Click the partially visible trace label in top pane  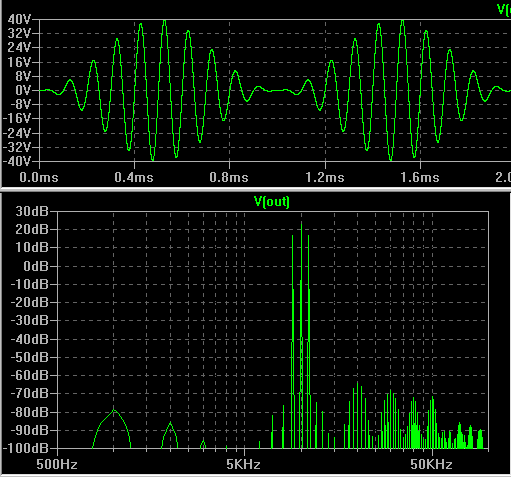504,9
